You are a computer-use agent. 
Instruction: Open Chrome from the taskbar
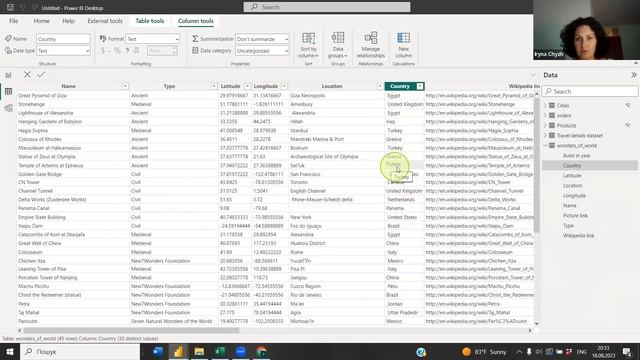point(261,351)
